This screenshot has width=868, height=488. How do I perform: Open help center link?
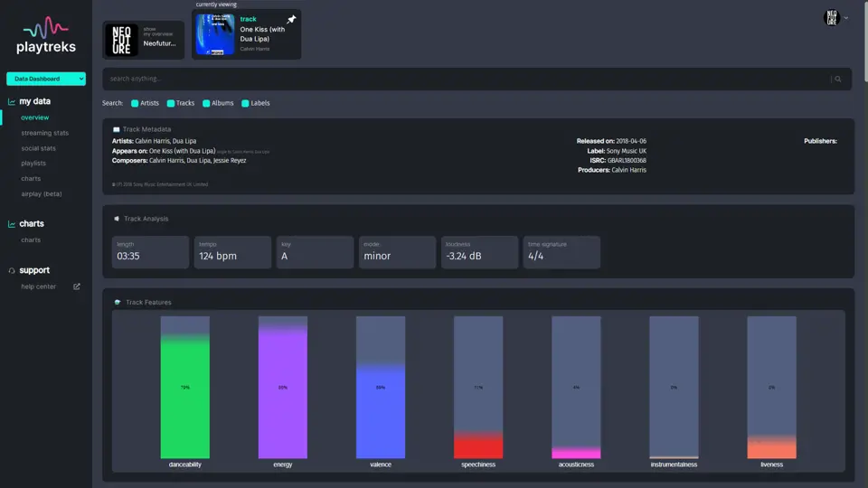point(38,286)
